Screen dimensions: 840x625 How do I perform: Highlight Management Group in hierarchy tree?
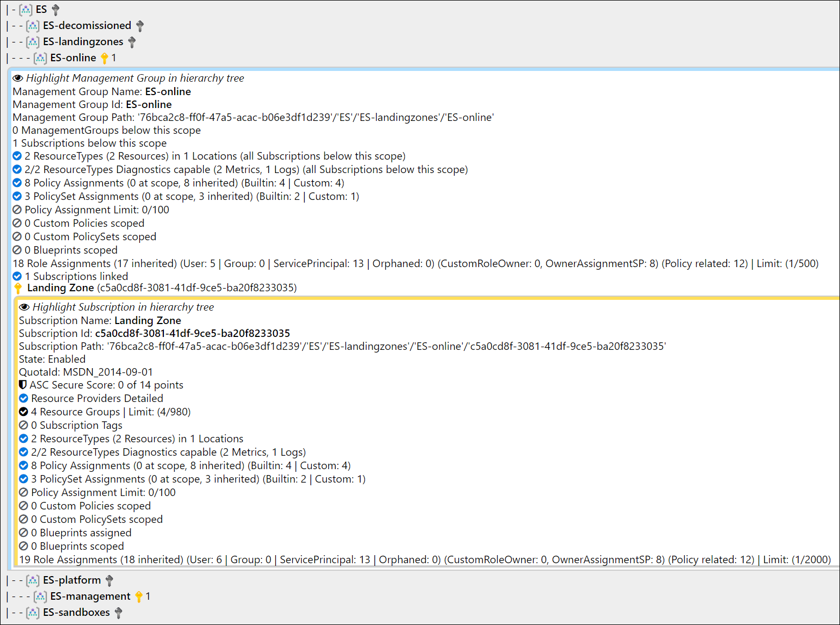(x=135, y=78)
